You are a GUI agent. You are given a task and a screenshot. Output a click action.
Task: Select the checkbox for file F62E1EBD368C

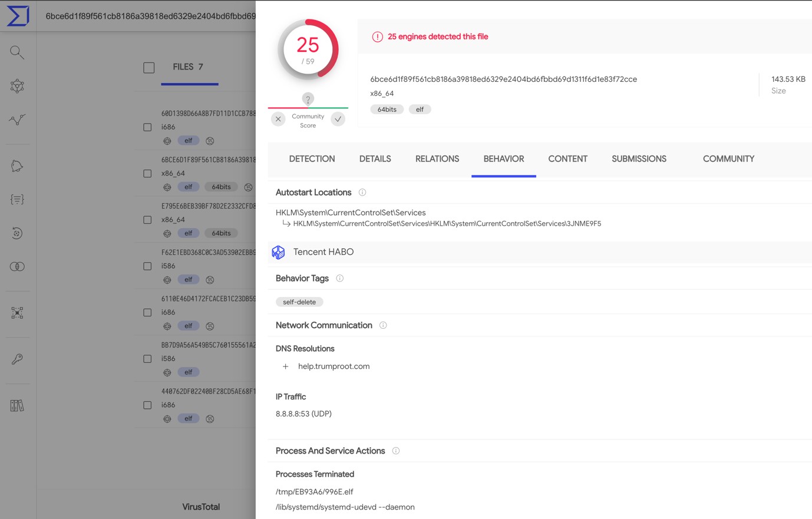[x=147, y=266]
